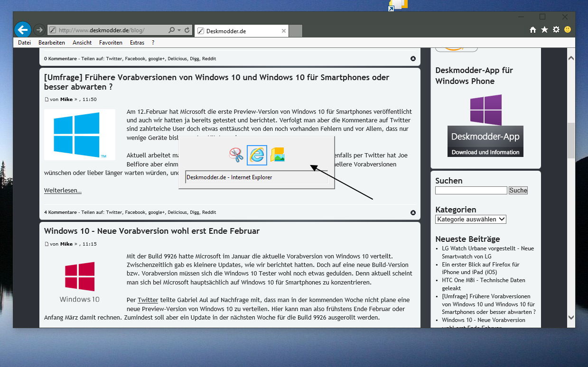Open the Bearbeiten menu
Viewport: 588px width, 367px height.
(52, 43)
